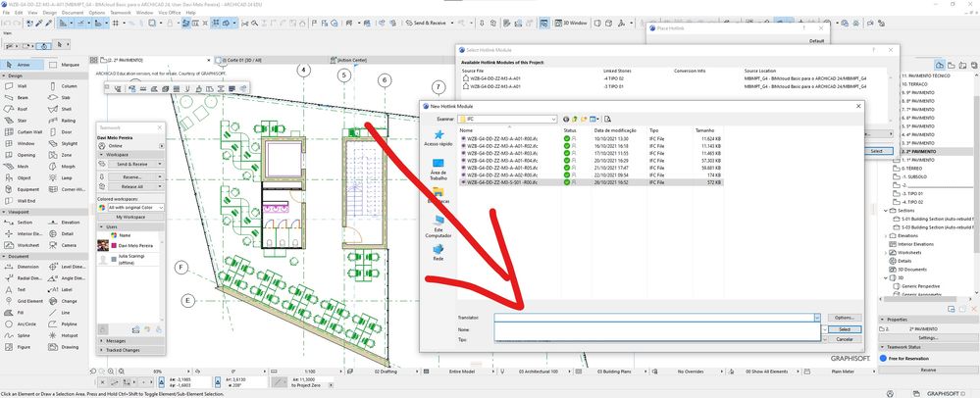980x398 pixels.
Task: Expand Messages section in Teamwork palette
Action: tap(130, 340)
